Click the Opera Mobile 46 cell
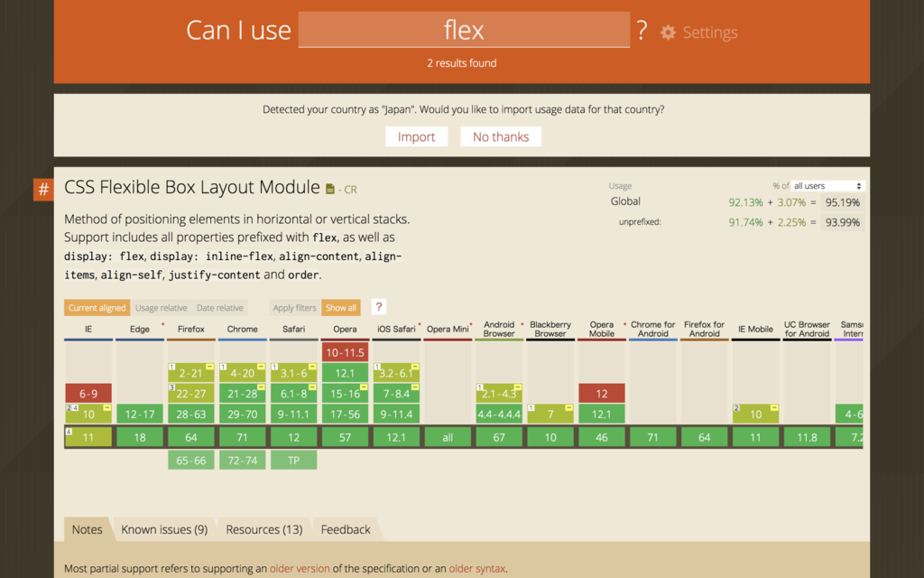 (x=602, y=437)
